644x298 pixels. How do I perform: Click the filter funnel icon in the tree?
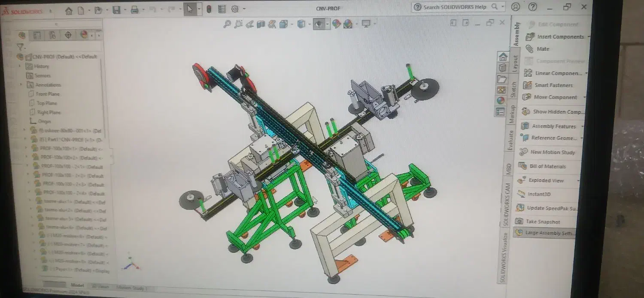[20, 46]
